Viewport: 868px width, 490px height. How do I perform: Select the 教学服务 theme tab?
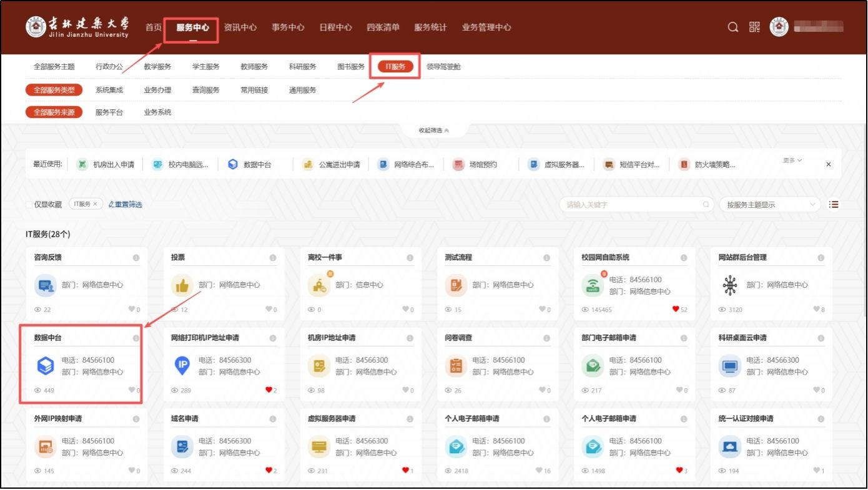pyautogui.click(x=157, y=67)
